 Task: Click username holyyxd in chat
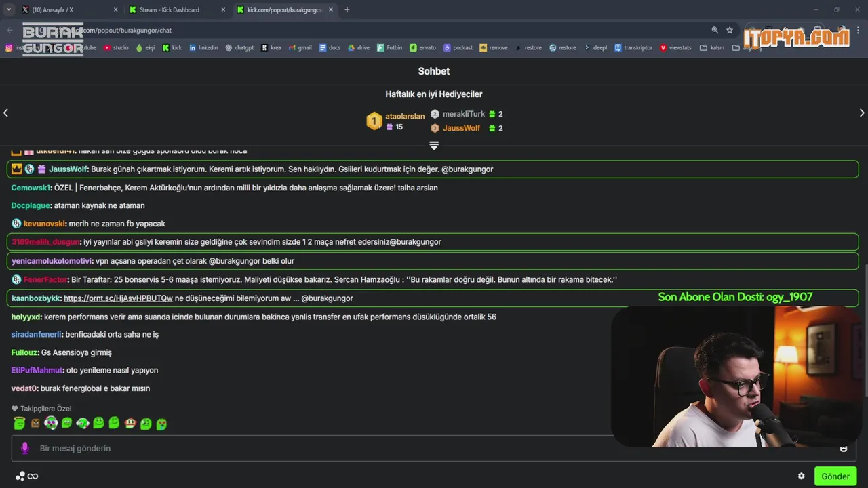point(26,317)
